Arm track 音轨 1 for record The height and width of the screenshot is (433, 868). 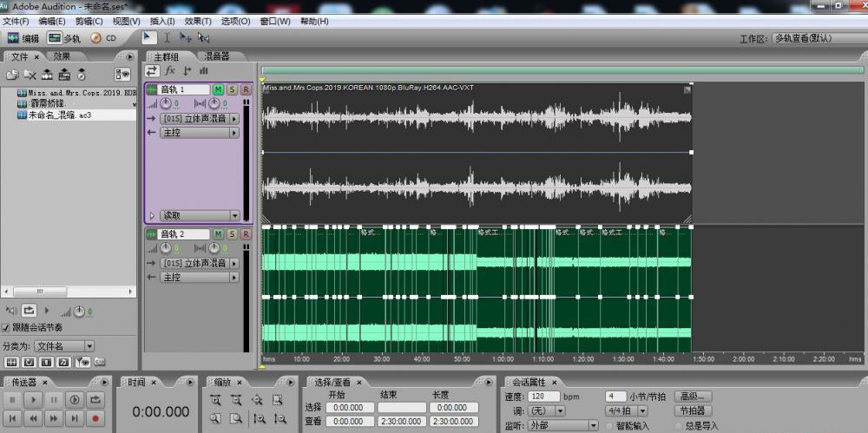coord(246,89)
